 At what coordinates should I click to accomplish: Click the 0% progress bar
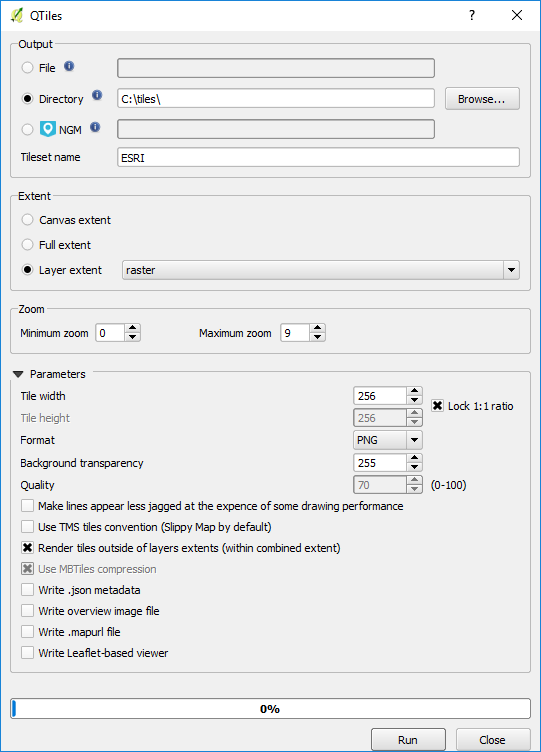point(270,709)
